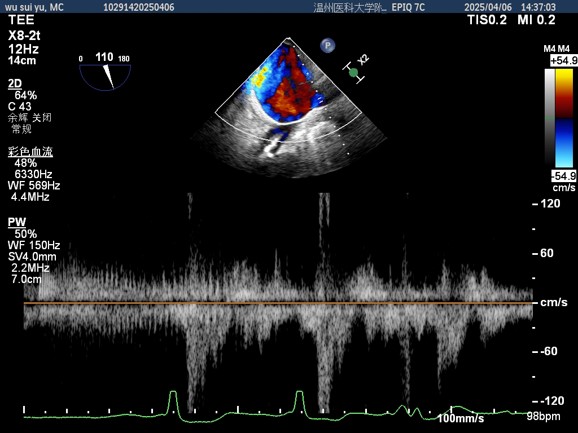Open the PW Doppler settings label
The height and width of the screenshot is (433, 578).
point(17,222)
